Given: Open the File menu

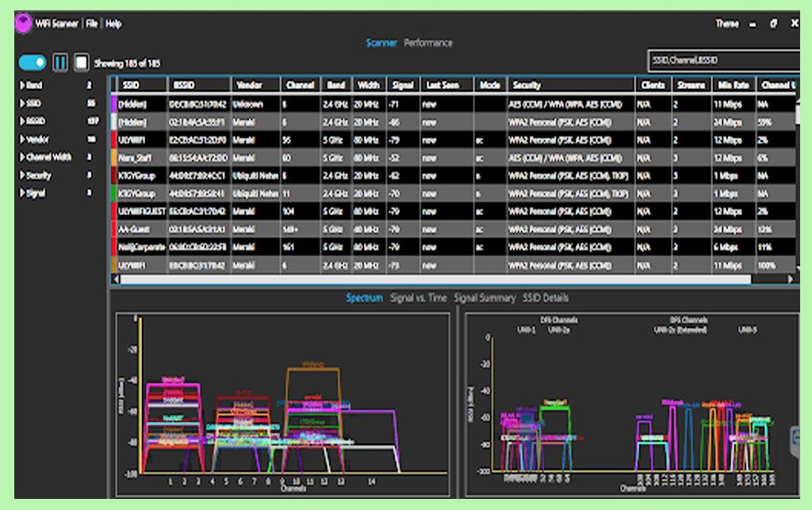Looking at the screenshot, I should (x=92, y=24).
